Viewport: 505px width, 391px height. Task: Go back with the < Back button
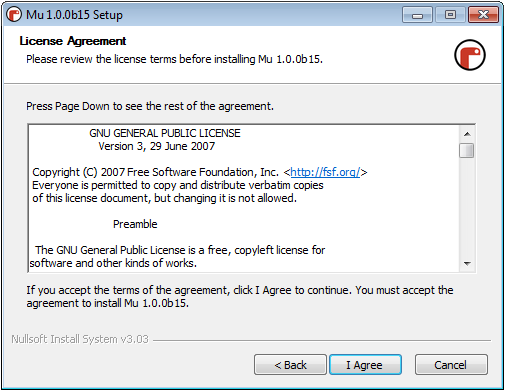[x=290, y=365]
